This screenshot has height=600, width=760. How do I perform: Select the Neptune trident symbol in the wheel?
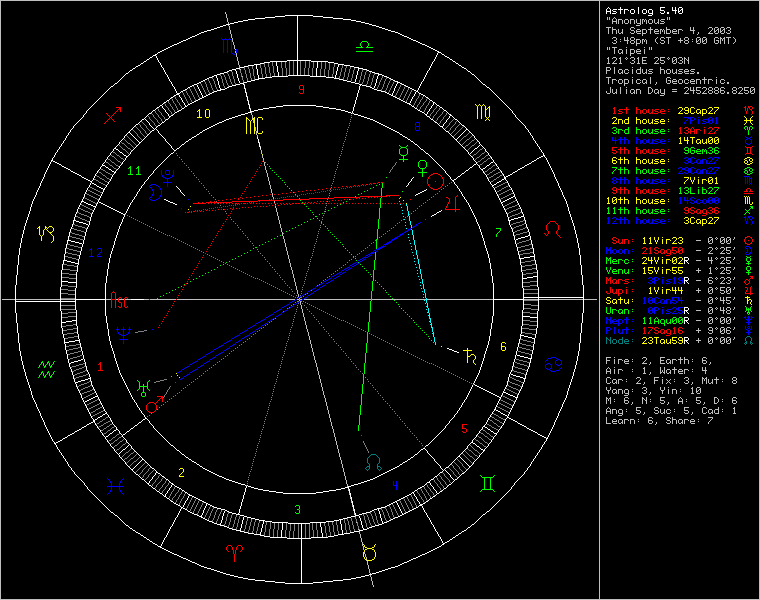(124, 334)
